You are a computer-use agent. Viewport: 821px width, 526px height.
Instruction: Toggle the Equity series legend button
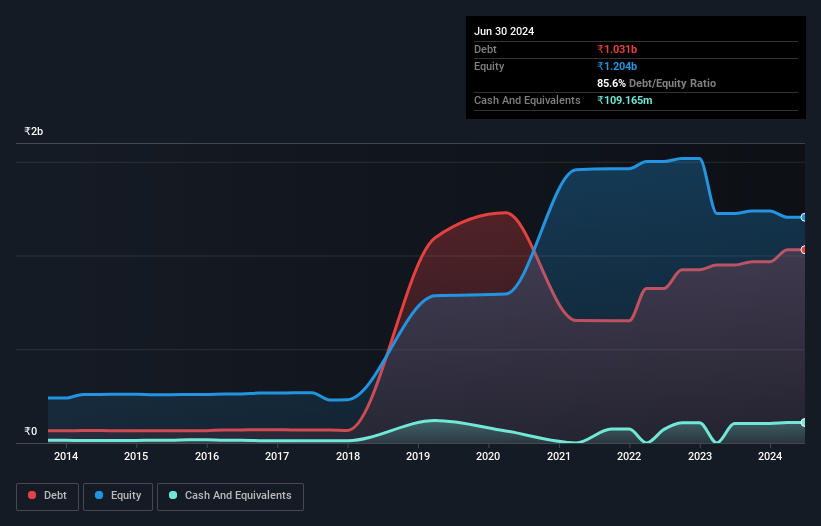pyautogui.click(x=118, y=496)
